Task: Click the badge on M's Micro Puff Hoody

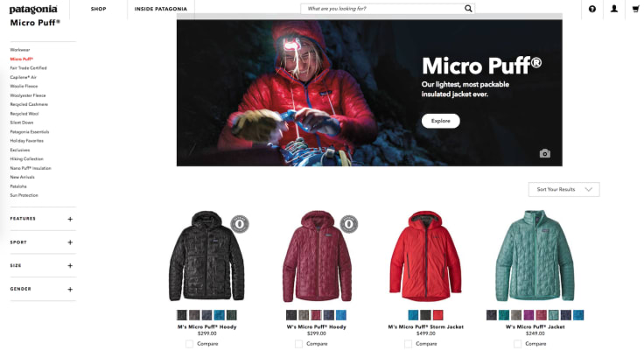Action: click(x=239, y=224)
